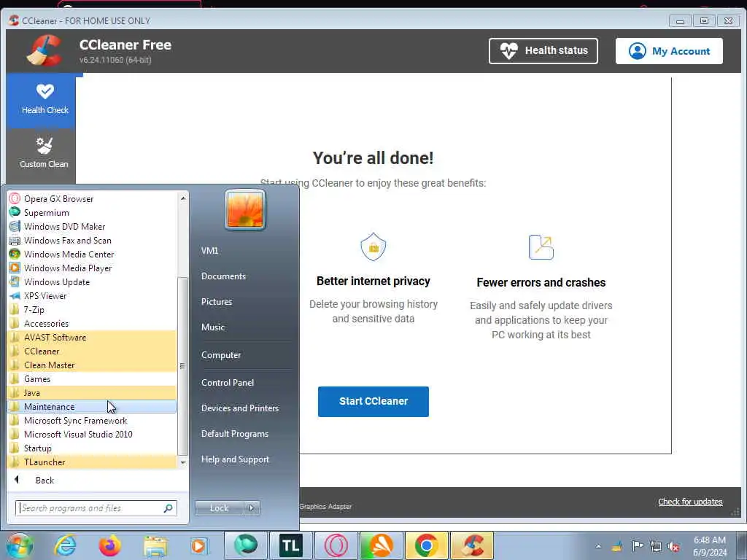The height and width of the screenshot is (560, 747).
Task: Switch to Google Chrome in taskbar
Action: [426, 545]
